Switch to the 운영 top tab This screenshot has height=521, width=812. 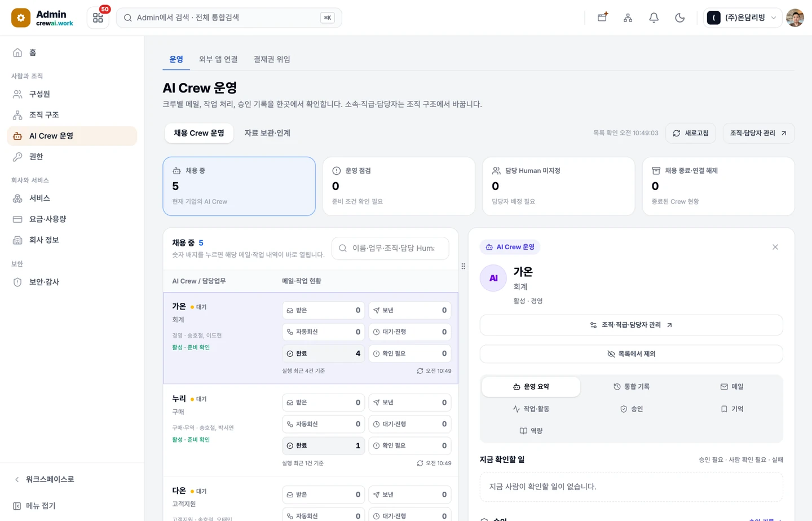tap(176, 59)
